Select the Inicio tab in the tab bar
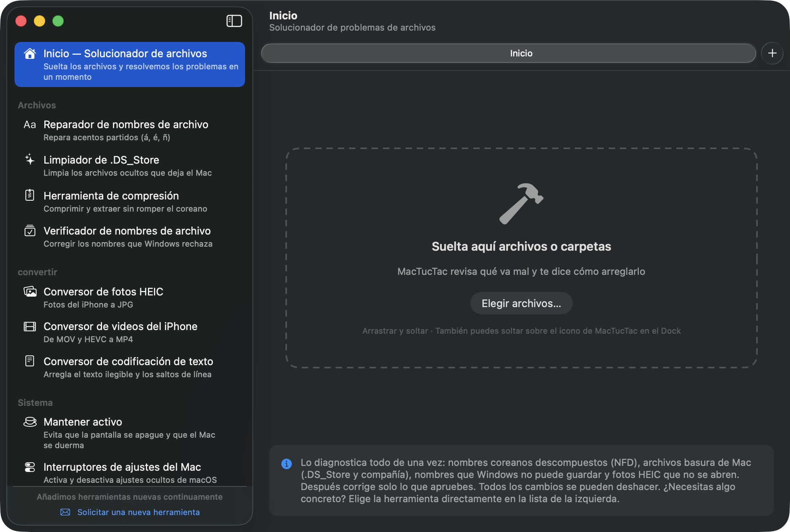Image resolution: width=790 pixels, height=532 pixels. point(509,53)
